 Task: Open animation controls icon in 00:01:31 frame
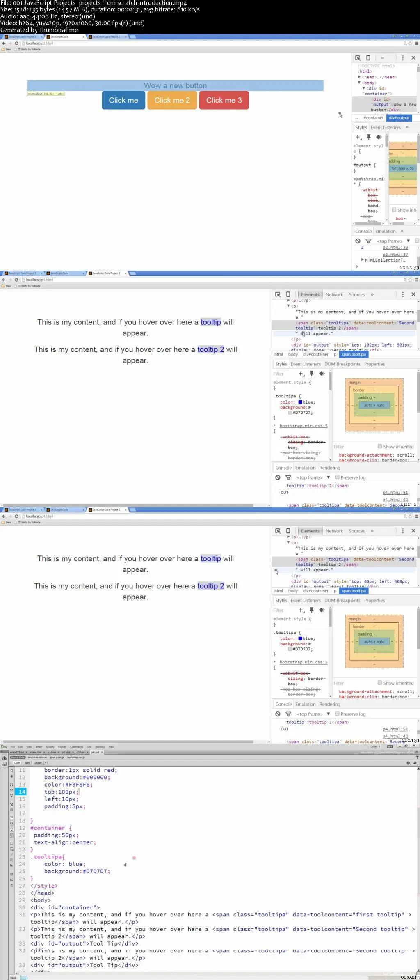coord(322,610)
